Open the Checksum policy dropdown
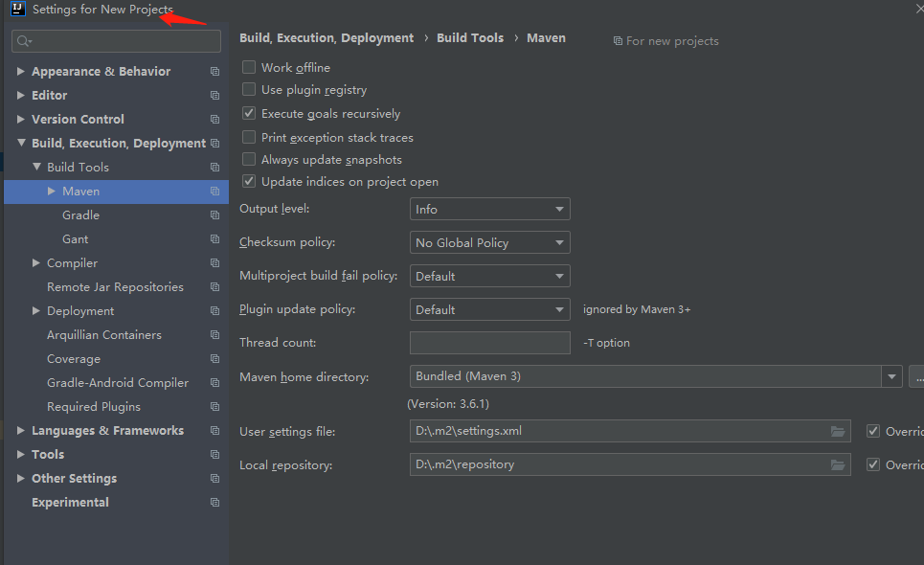This screenshot has width=924, height=565. (489, 242)
